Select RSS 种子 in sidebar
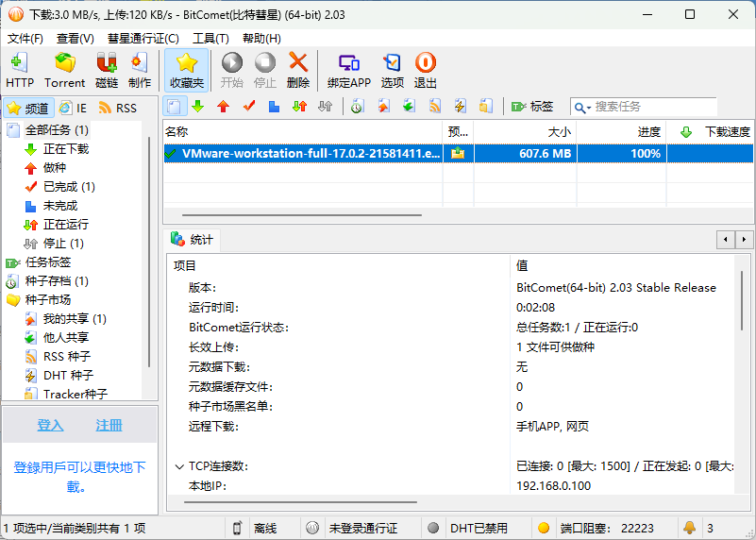 66,356
